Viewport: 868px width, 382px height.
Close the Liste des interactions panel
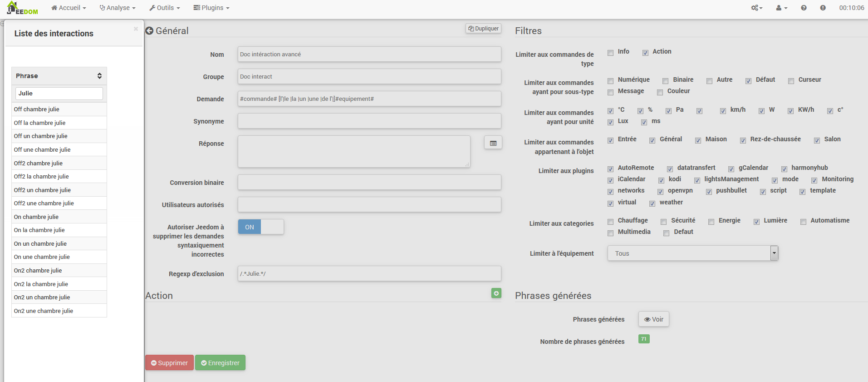click(136, 29)
